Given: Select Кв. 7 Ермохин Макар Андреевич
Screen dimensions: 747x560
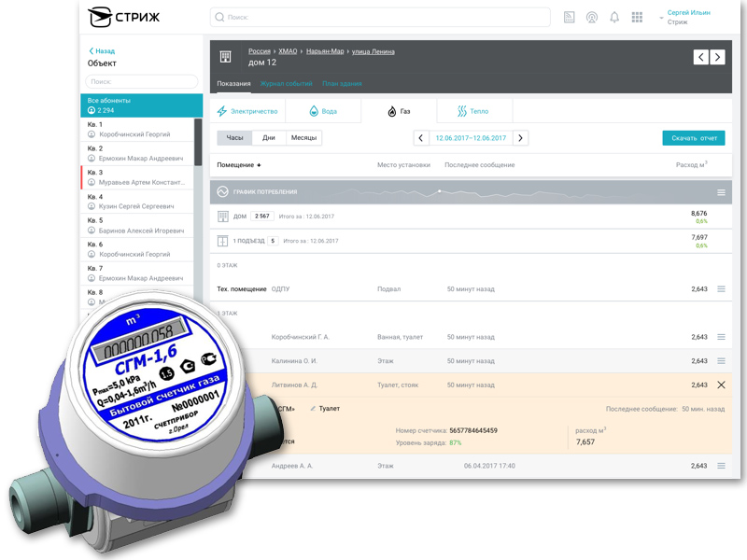Looking at the screenshot, I should tap(137, 273).
